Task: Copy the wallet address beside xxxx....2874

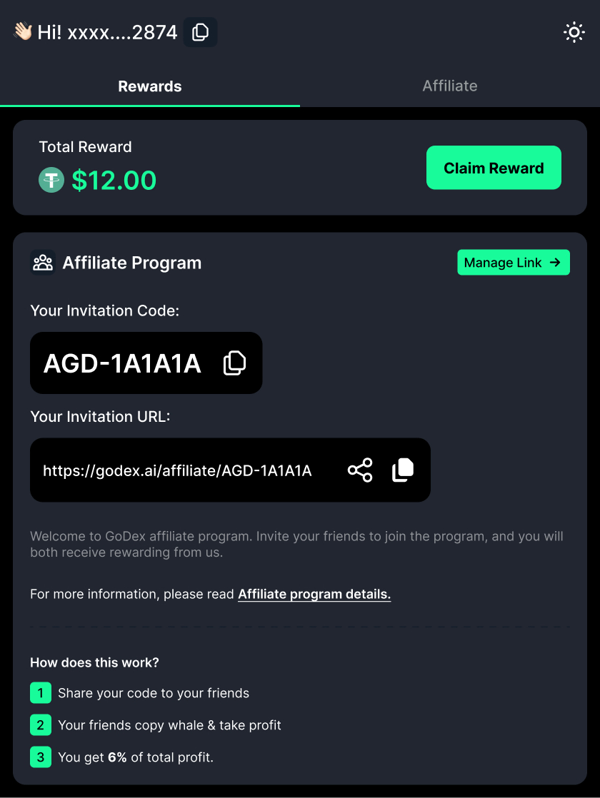Action: point(200,32)
